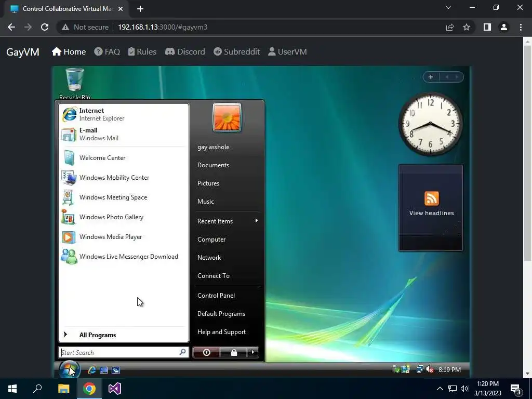Close the Control Collaborative Virtual Machine tab
Screen dimensions: 532x399
[121, 9]
